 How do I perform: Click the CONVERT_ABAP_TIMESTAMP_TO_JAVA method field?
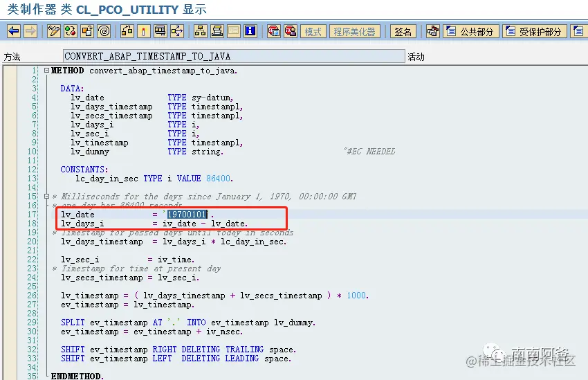[234, 56]
